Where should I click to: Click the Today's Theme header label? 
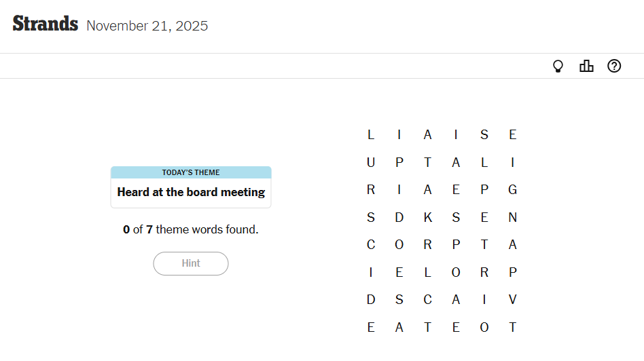point(191,172)
